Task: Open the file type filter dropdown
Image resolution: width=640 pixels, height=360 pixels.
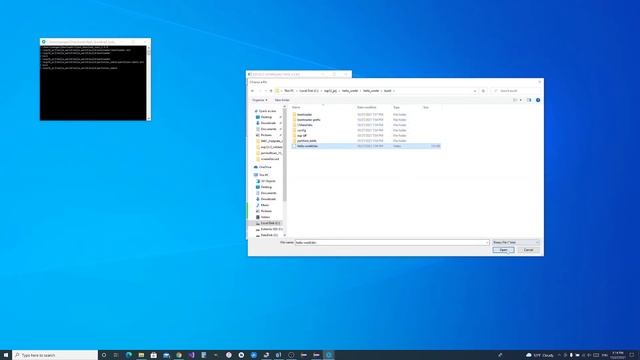Action: 516,242
